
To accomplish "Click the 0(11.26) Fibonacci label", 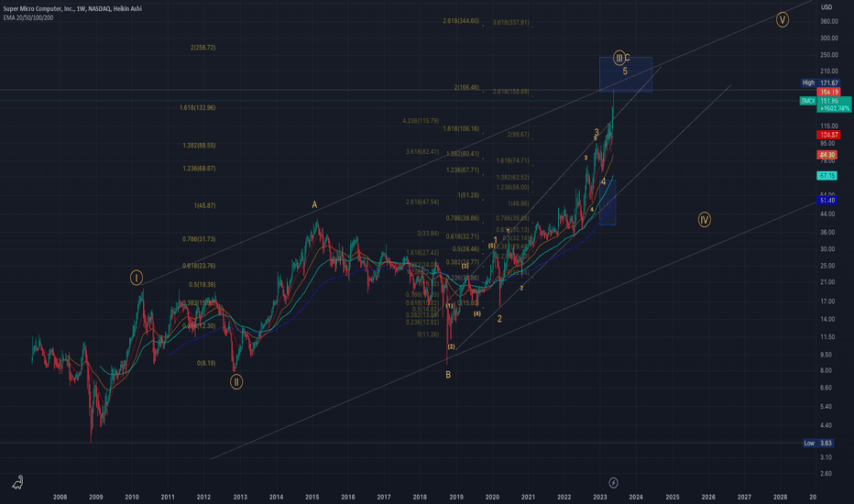I will [428, 334].
